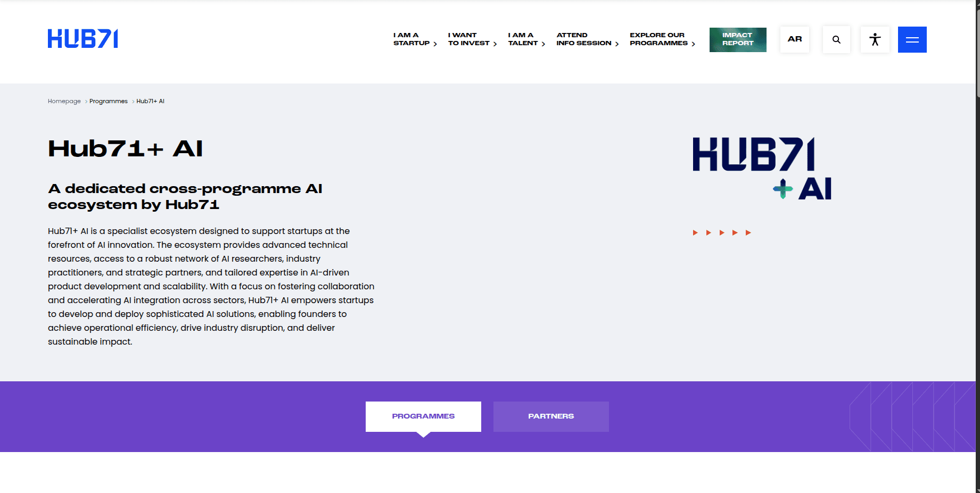
Task: Switch the site language to AR
Action: (x=794, y=39)
